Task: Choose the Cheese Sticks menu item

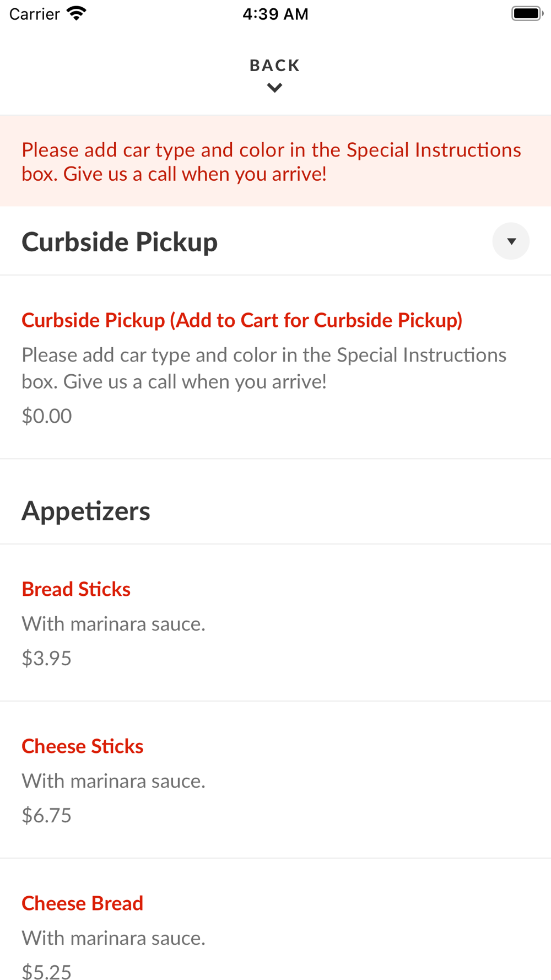Action: 83,746
